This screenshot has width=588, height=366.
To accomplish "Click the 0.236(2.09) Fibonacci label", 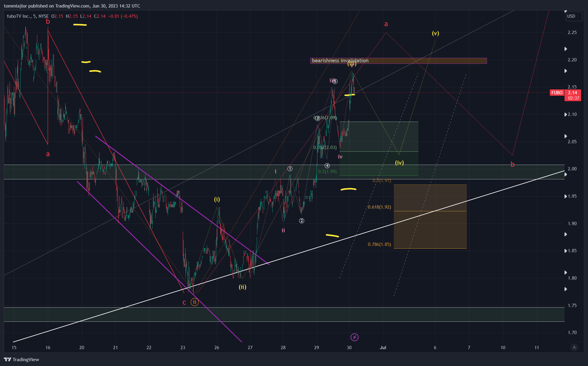I will (325, 118).
